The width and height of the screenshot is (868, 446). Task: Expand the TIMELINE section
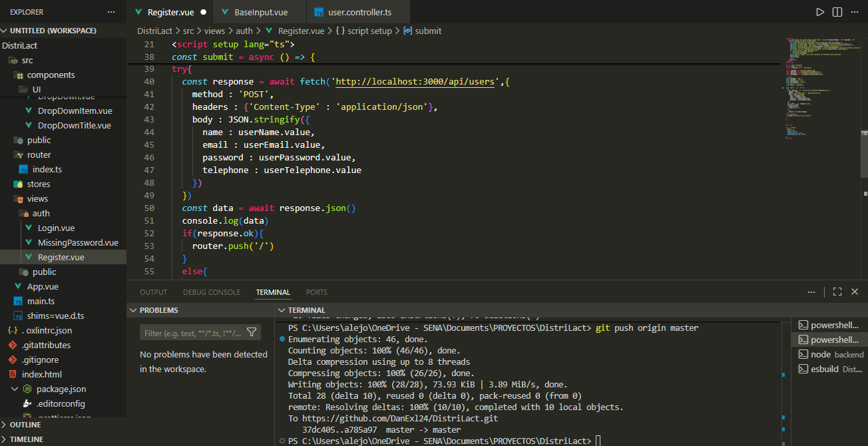(27, 439)
